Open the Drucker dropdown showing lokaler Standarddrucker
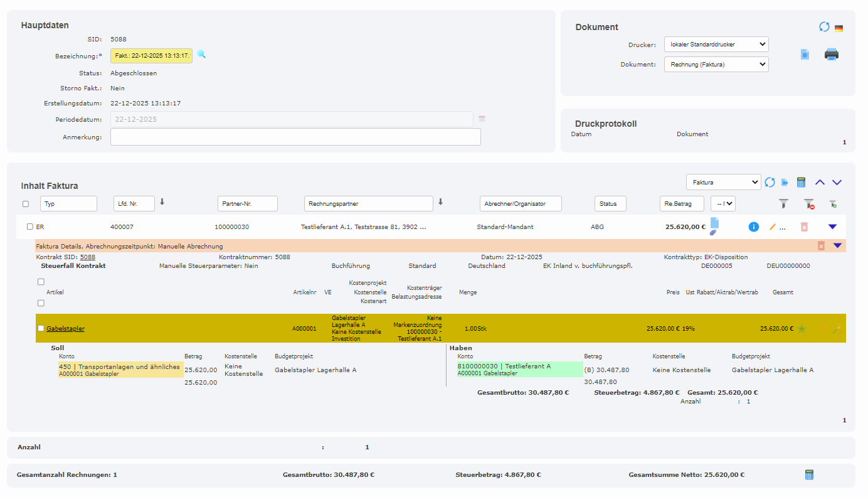Image resolution: width=868 pixels, height=497 pixels. coord(716,45)
